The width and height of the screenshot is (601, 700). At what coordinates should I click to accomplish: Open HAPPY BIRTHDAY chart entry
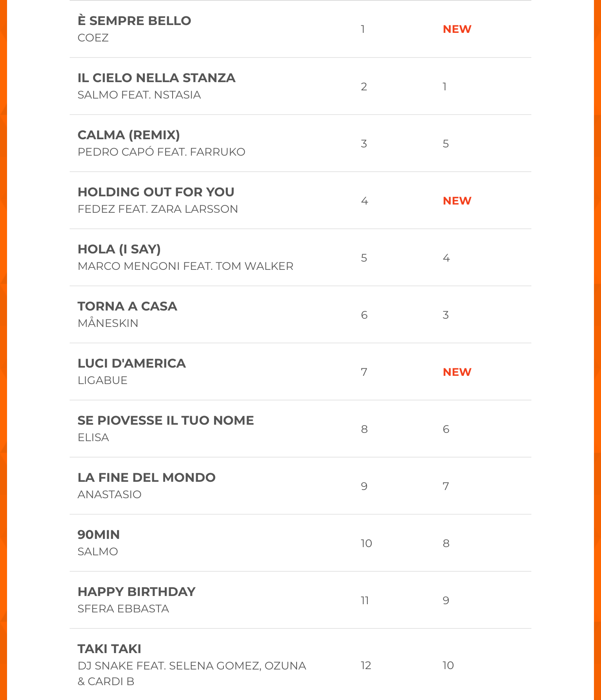[x=136, y=592]
